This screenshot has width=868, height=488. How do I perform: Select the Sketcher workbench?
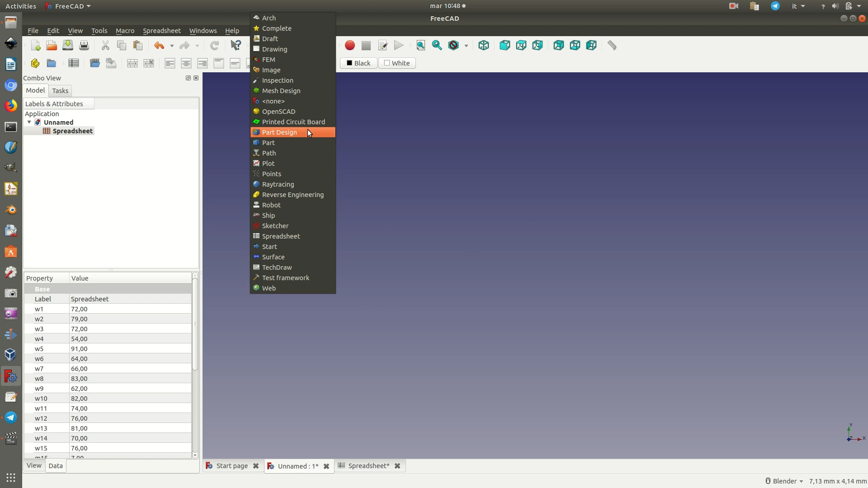click(x=293, y=226)
